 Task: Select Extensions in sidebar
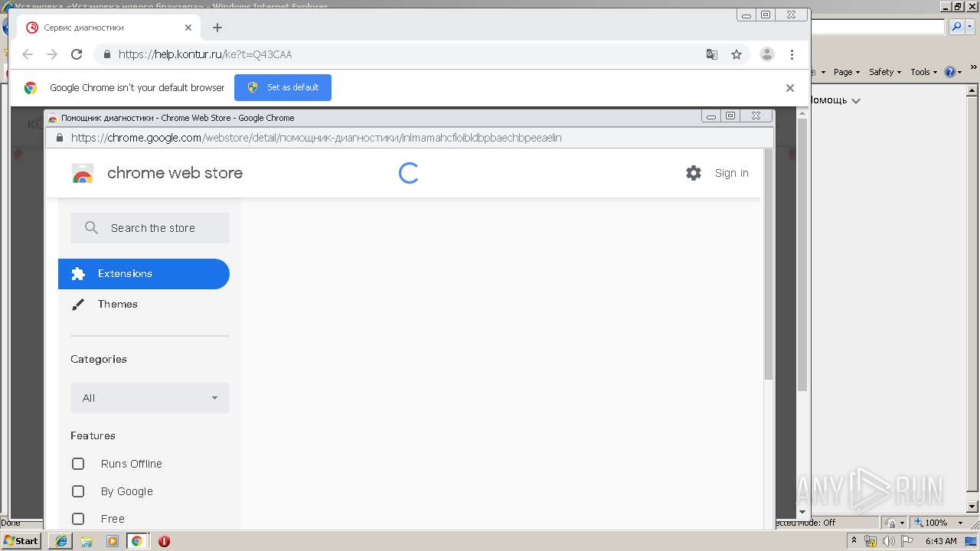pyautogui.click(x=144, y=274)
